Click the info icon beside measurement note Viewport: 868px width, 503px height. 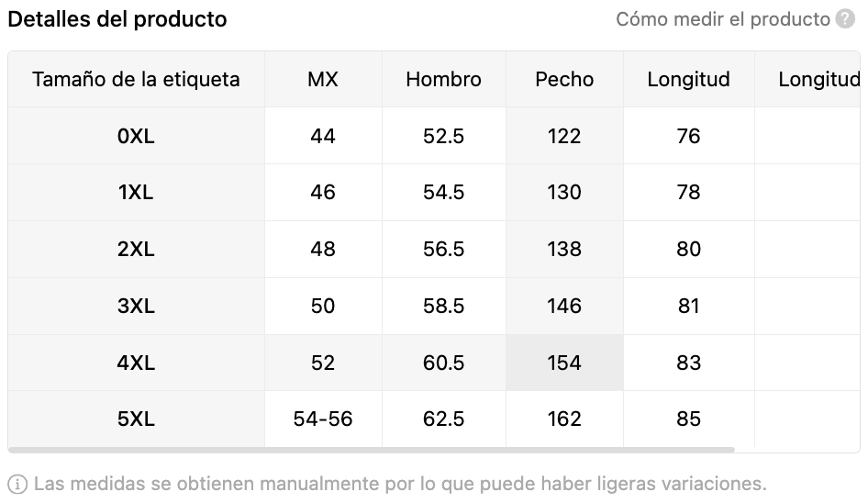click(17, 484)
